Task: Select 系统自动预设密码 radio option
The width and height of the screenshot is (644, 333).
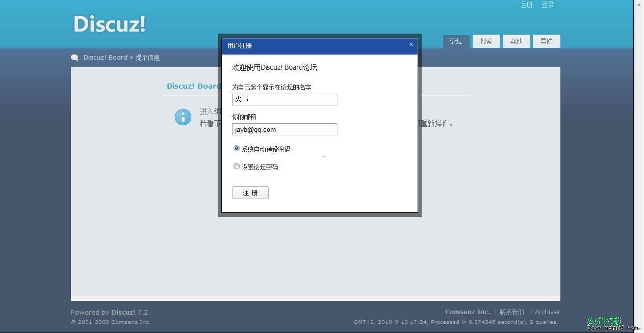Action: pos(237,148)
